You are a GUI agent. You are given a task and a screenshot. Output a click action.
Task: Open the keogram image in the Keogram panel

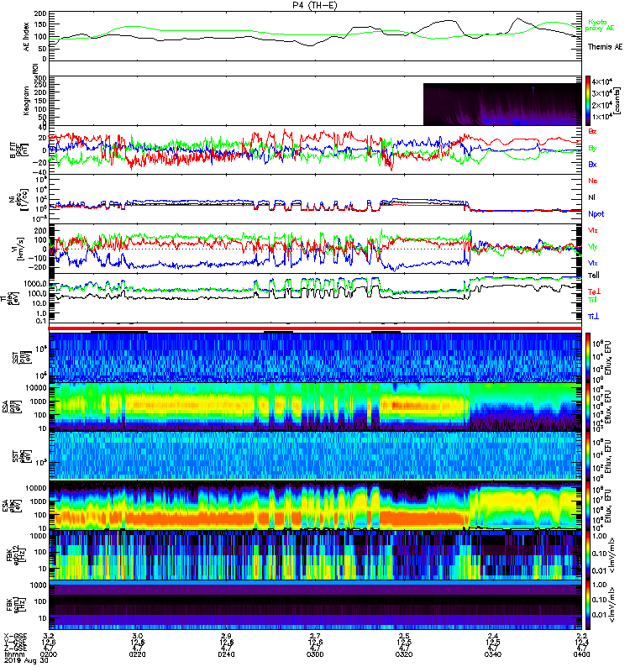(502, 104)
